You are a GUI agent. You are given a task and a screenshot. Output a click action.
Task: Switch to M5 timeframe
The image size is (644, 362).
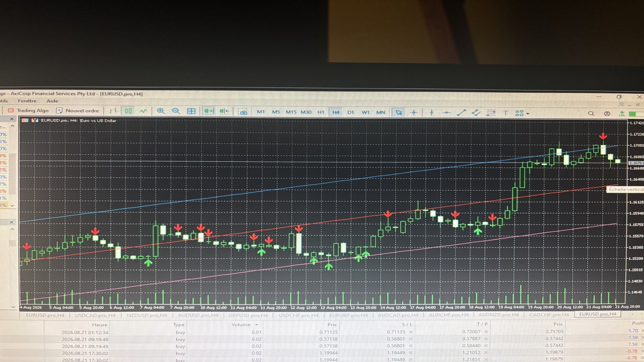(x=276, y=112)
